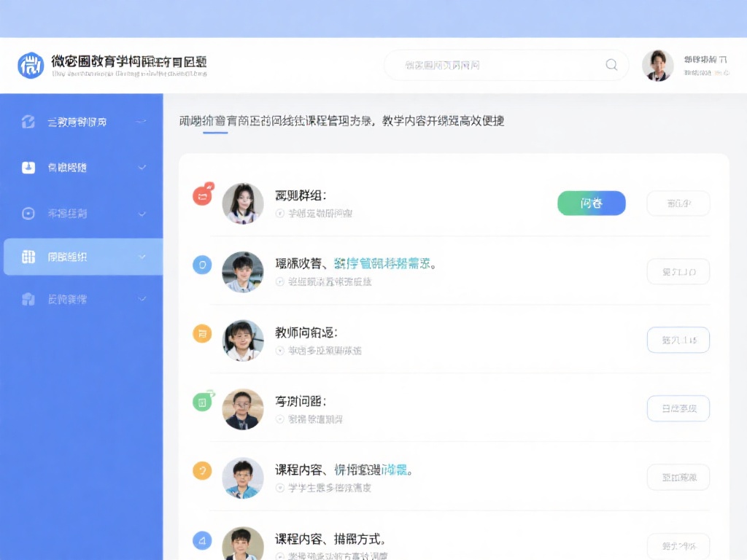Click the red badge icon beside the 群组 row
Image resolution: width=747 pixels, height=560 pixels.
tap(202, 195)
